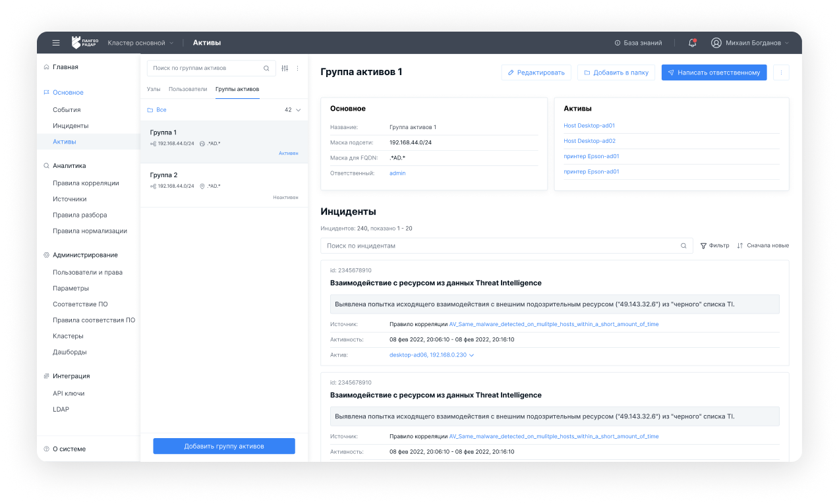Switch to the Пользователи tab
Image resolution: width=839 pixels, height=504 pixels.
tap(188, 89)
